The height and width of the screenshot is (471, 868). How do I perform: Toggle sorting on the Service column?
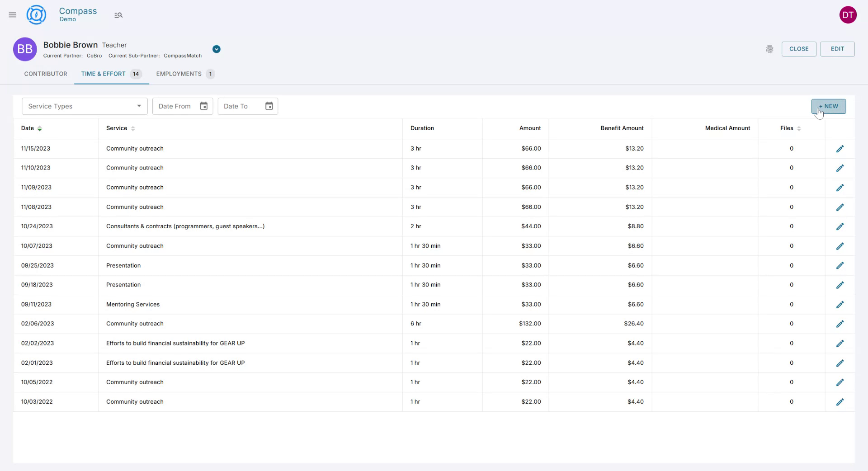[133, 128]
